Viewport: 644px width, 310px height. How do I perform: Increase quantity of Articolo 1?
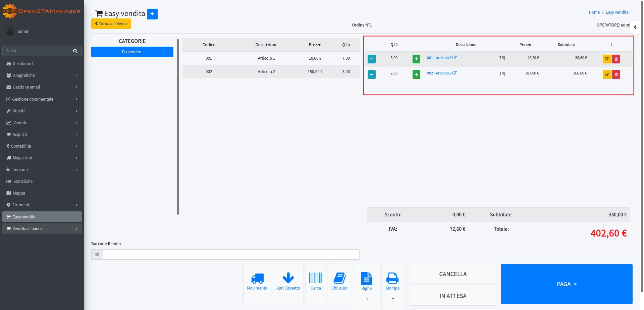[x=416, y=59]
